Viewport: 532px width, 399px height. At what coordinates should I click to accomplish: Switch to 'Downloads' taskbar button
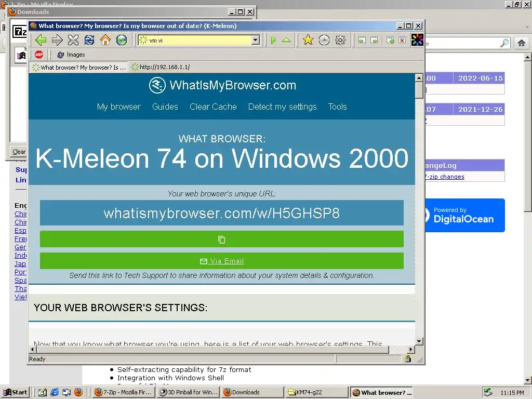(x=253, y=392)
